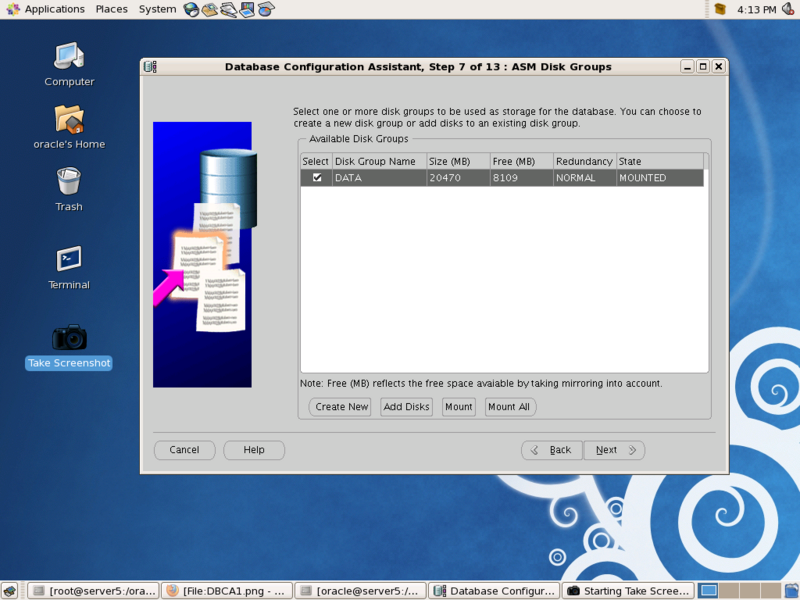This screenshot has height=600, width=800.
Task: Click the package updates tray icon
Action: click(x=720, y=9)
